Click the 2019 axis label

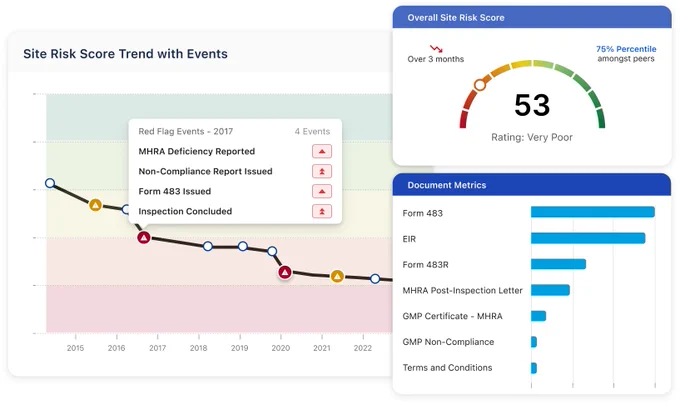click(239, 348)
